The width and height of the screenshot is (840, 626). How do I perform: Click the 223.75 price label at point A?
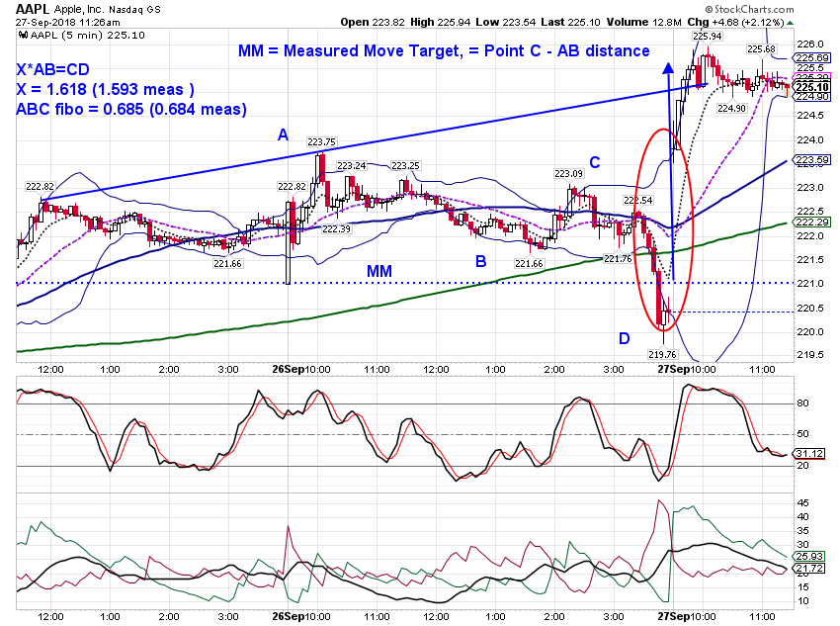point(321,142)
